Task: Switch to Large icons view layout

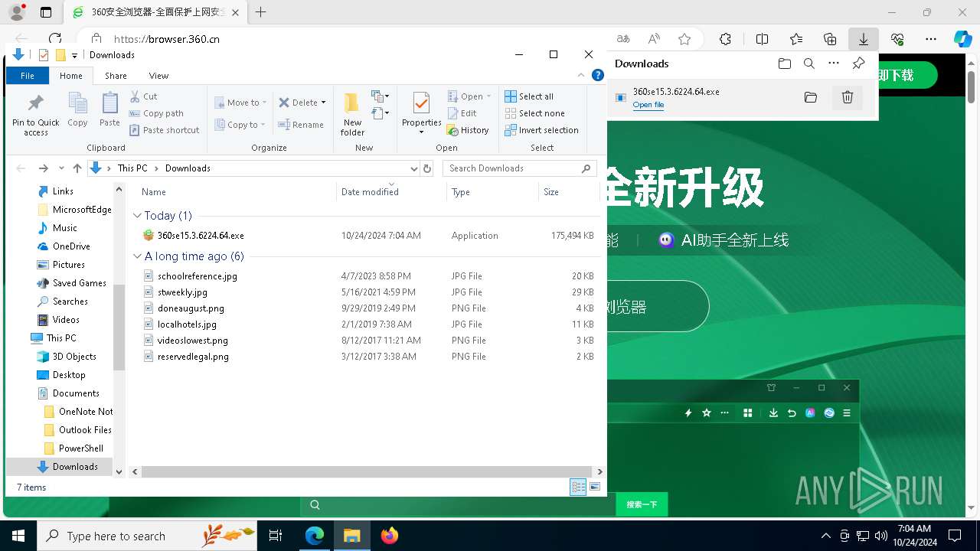Action: [595, 487]
